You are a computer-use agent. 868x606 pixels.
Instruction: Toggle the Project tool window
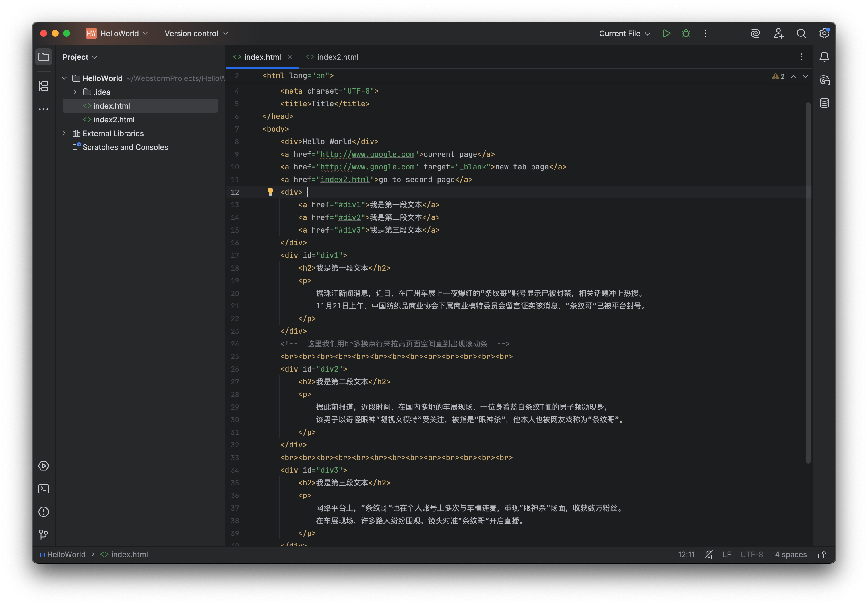click(43, 57)
